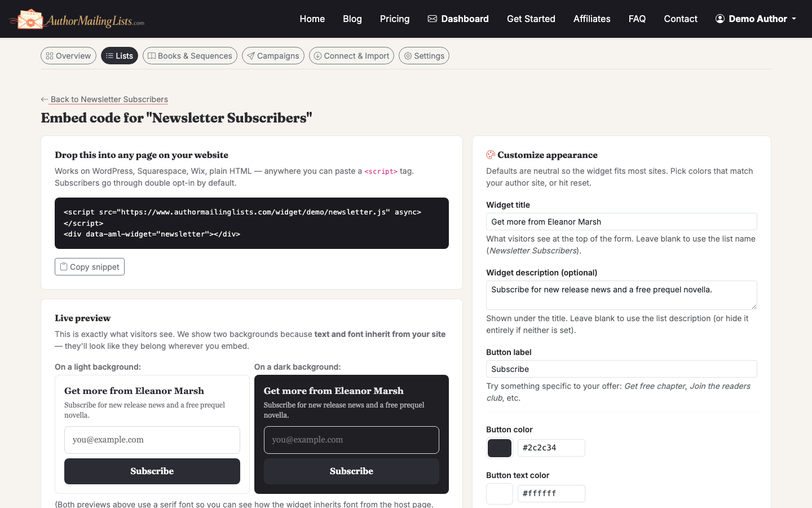Image resolution: width=812 pixels, height=508 pixels.
Task: Click the Live preview heading
Action: (x=83, y=318)
